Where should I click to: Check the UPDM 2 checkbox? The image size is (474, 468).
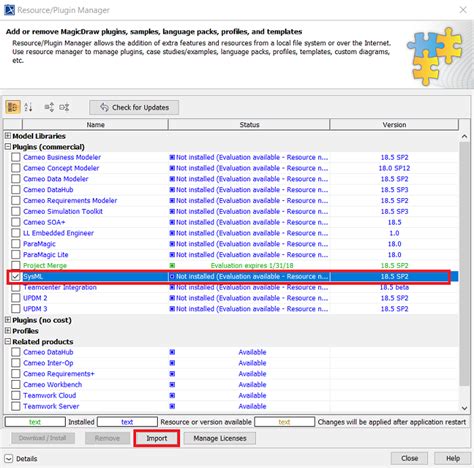[16, 298]
